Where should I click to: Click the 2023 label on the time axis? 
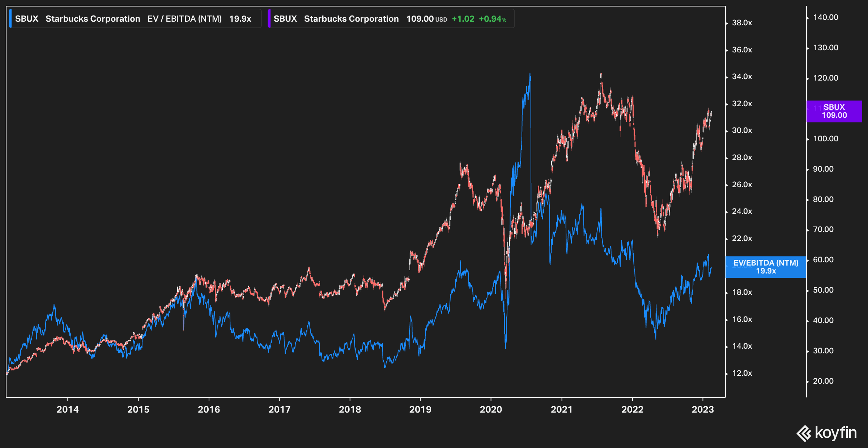703,410
